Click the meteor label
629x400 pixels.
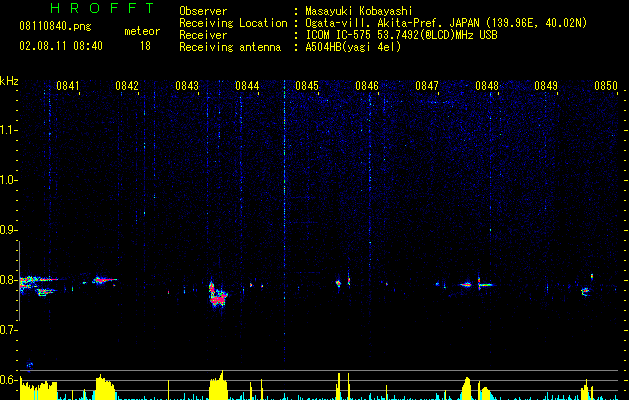(x=142, y=31)
